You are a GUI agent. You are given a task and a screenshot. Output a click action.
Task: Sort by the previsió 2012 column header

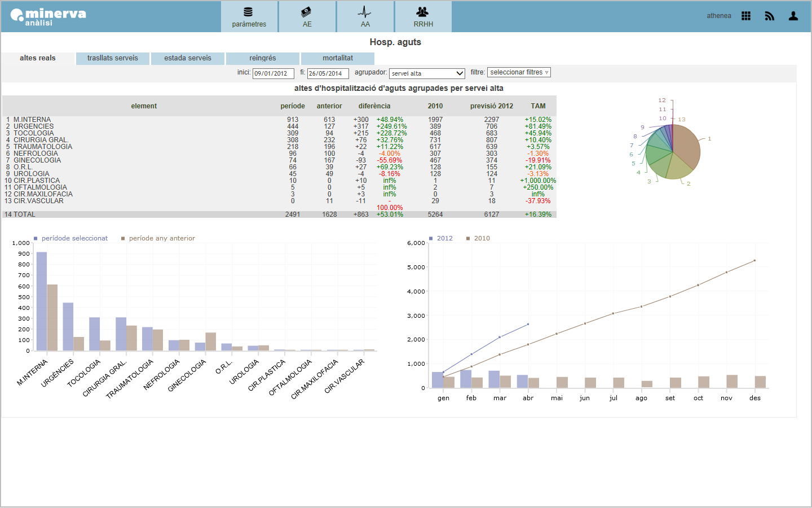[492, 106]
